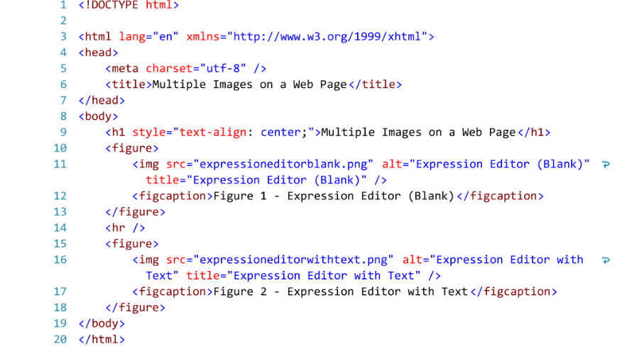The width and height of the screenshot is (644, 356).
Task: Click line number 1 in the gutter
Action: [x=63, y=5]
